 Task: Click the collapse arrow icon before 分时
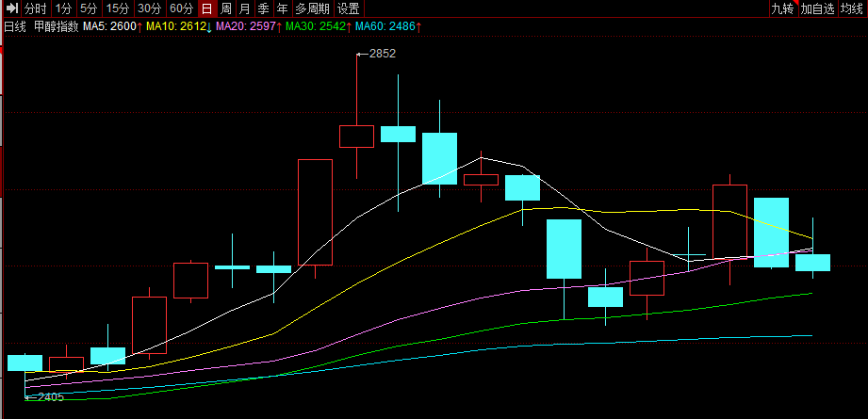coord(12,8)
